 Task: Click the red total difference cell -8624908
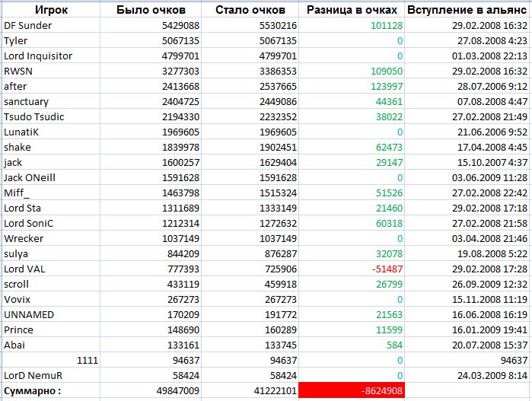[x=352, y=390]
